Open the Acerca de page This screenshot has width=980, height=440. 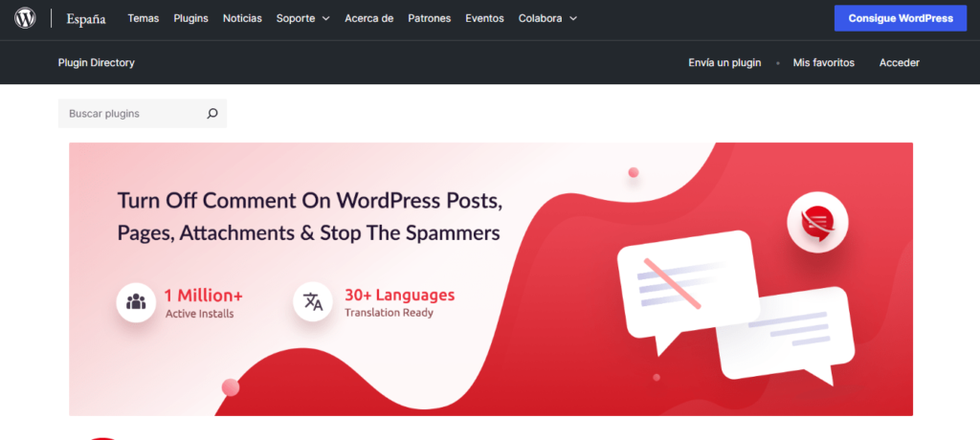coord(368,18)
